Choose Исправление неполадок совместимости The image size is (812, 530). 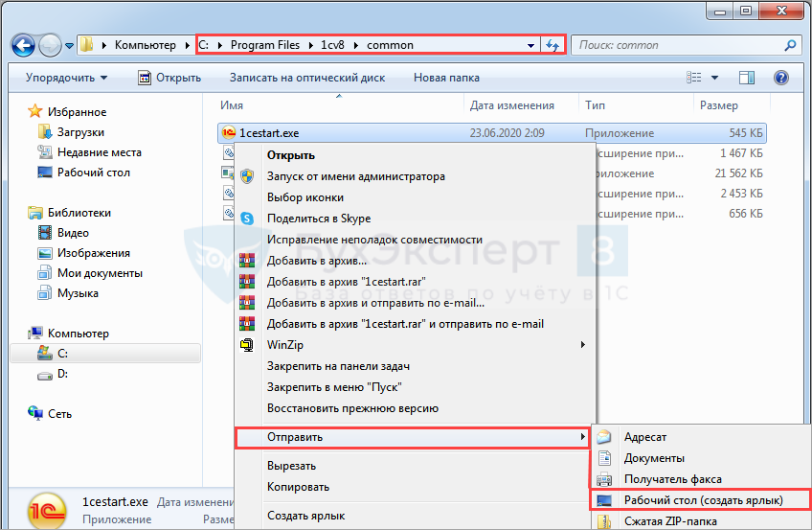[x=415, y=240]
